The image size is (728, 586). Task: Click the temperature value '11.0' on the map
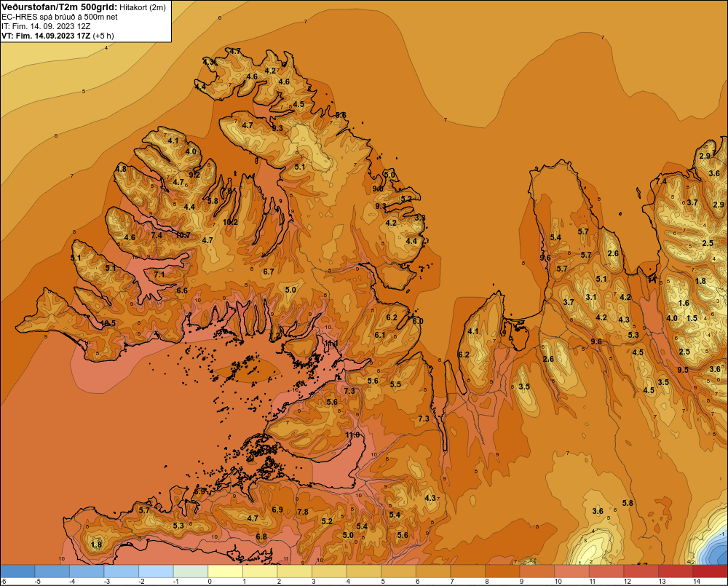353,435
